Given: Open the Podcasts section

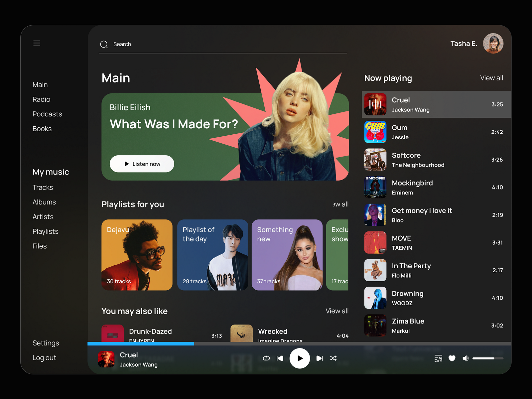Looking at the screenshot, I should click(47, 114).
